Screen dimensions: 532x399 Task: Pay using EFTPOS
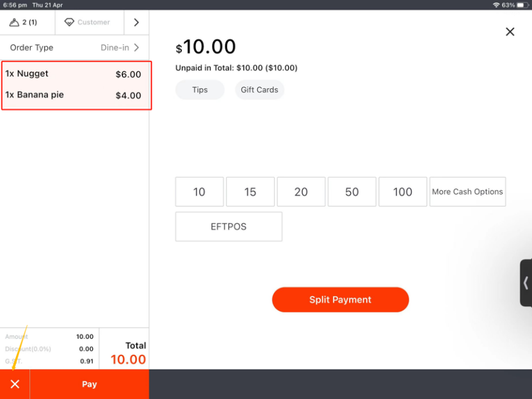pyautogui.click(x=229, y=227)
